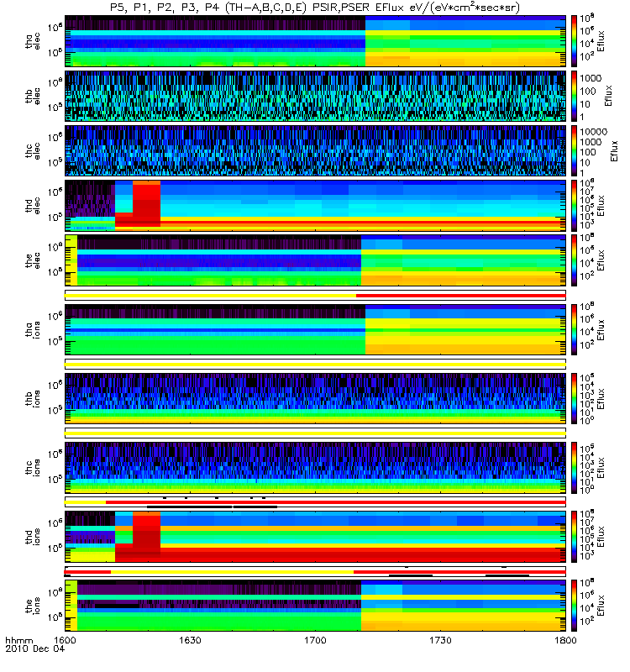
Task: Select the 'thd ions' panel label
Action: 32,537
